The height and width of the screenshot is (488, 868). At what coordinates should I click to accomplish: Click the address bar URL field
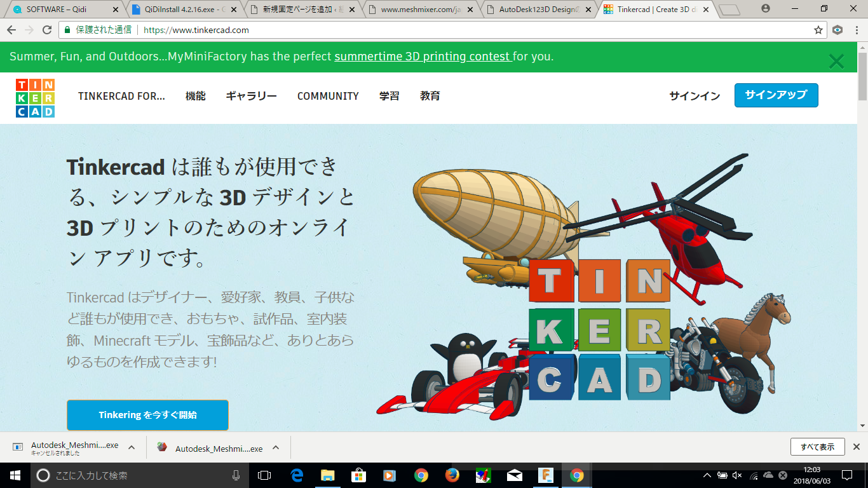click(x=445, y=30)
